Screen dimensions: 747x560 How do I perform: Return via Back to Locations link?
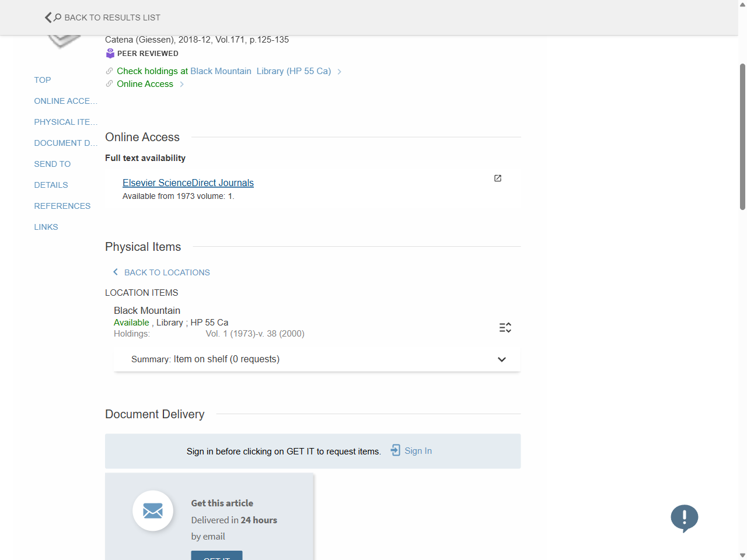point(166,272)
